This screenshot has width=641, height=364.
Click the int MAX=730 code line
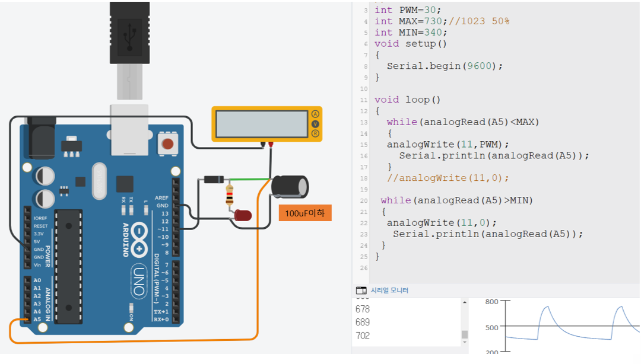tap(442, 21)
